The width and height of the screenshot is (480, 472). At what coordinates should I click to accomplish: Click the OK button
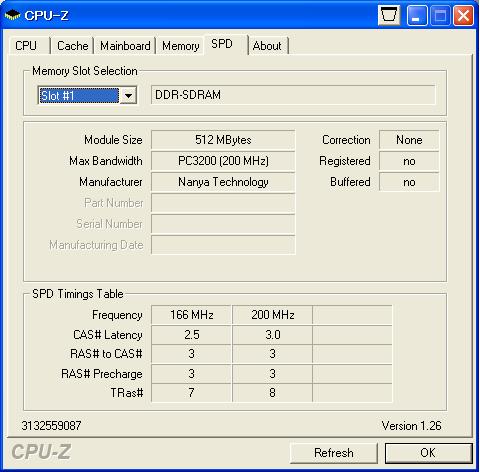click(428, 453)
